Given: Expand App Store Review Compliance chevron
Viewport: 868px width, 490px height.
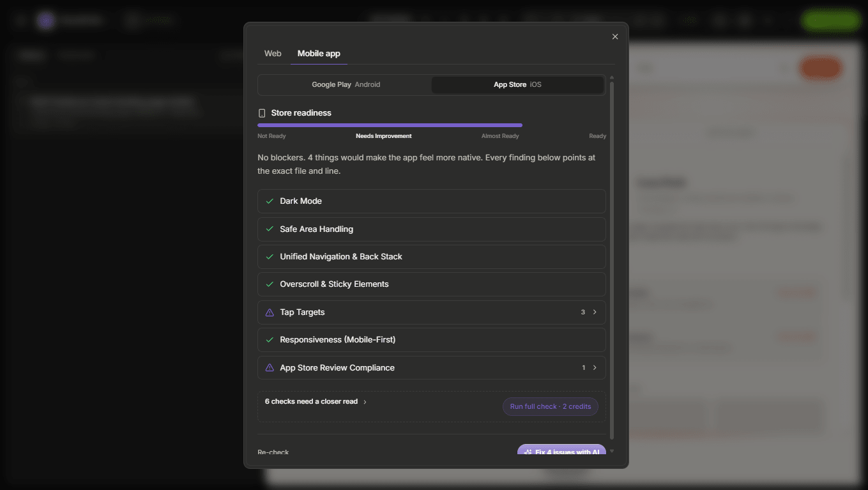Looking at the screenshot, I should coord(595,368).
